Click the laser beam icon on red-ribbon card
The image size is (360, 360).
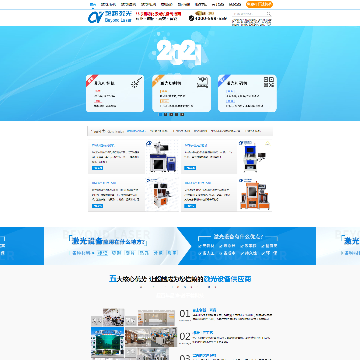coord(137,82)
